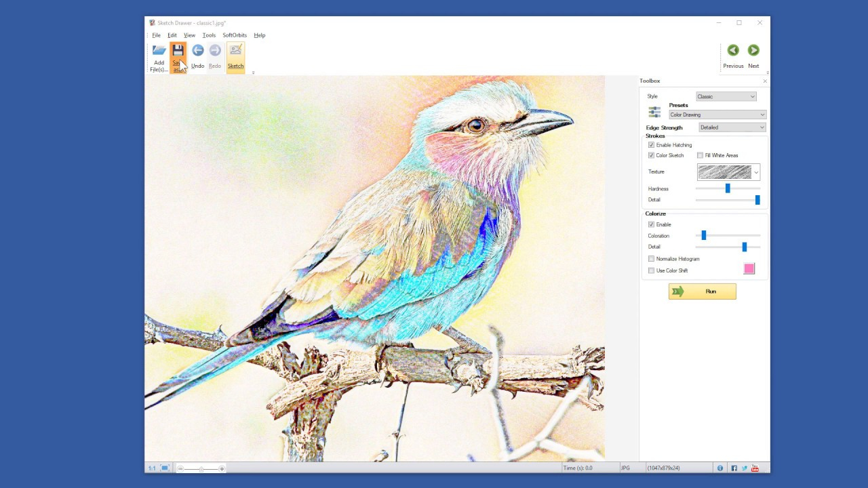Disable the Enable Hatching checkbox
The width and height of the screenshot is (868, 488).
[x=651, y=144]
